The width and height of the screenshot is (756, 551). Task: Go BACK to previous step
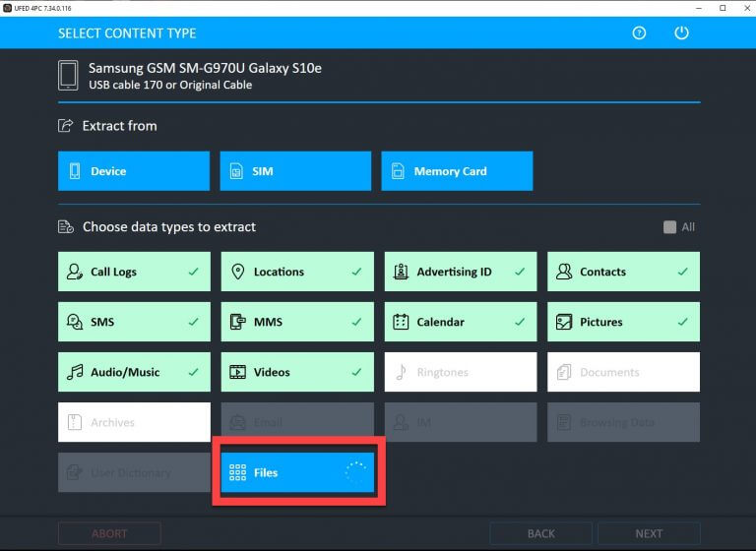coord(541,533)
